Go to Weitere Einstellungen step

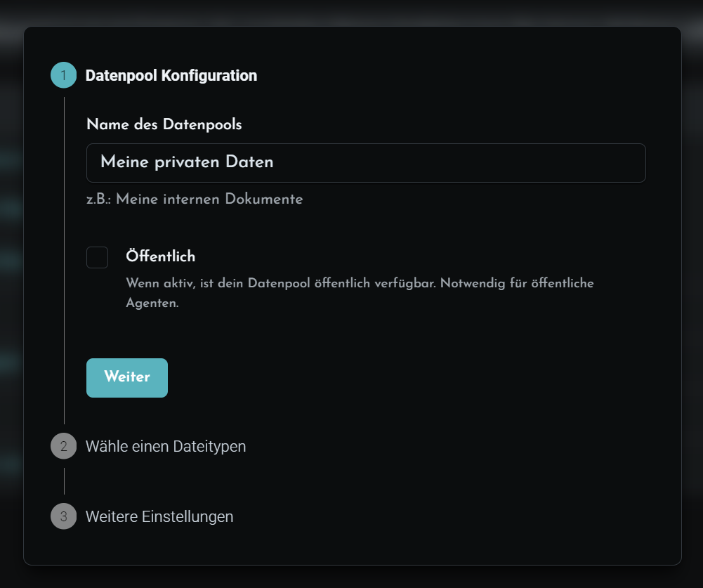point(159,516)
